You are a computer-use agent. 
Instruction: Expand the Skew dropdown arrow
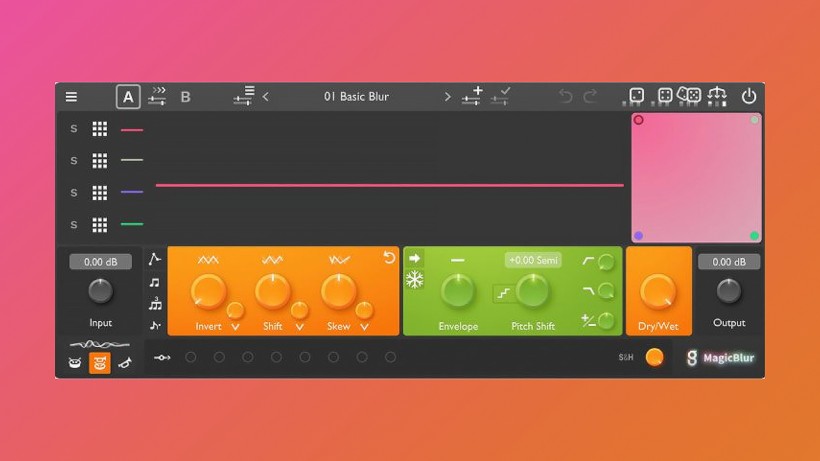[x=364, y=327]
